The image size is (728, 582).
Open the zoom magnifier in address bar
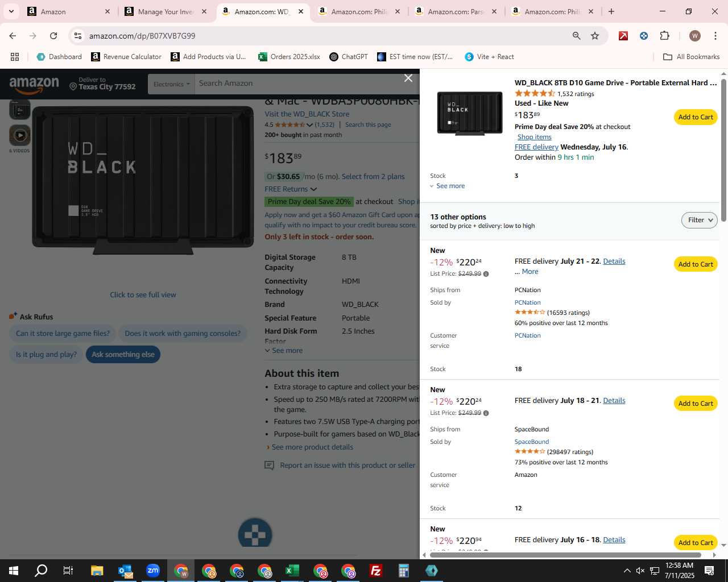click(x=576, y=36)
